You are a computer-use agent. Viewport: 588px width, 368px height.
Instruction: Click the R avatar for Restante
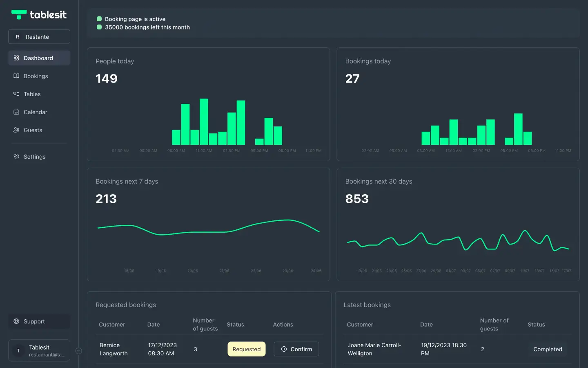(18, 37)
